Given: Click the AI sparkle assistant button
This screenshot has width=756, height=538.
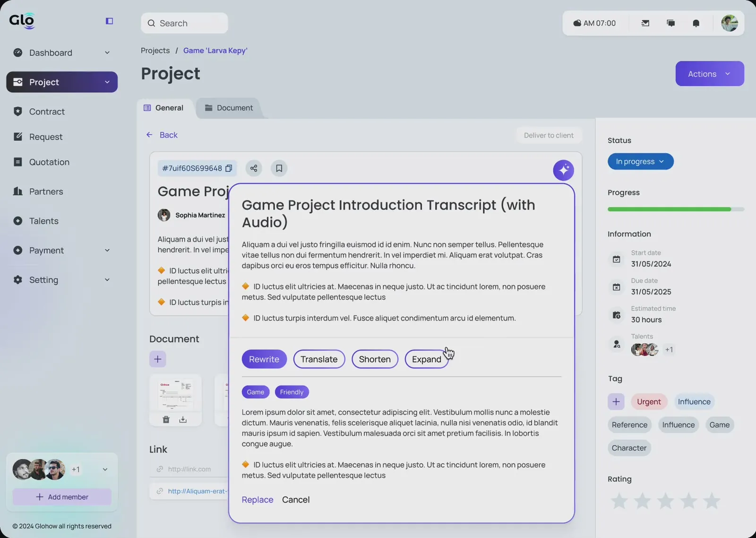Looking at the screenshot, I should click(563, 170).
